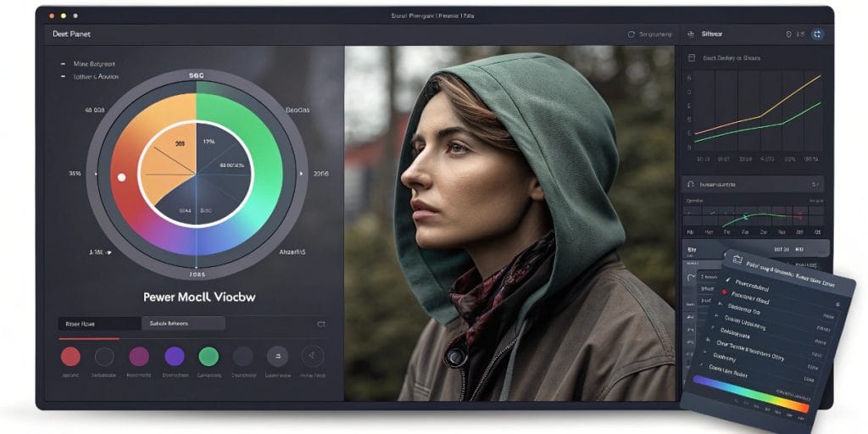This screenshot has width=868, height=434.
Task: Click the inner pie chart center
Action: [196, 175]
